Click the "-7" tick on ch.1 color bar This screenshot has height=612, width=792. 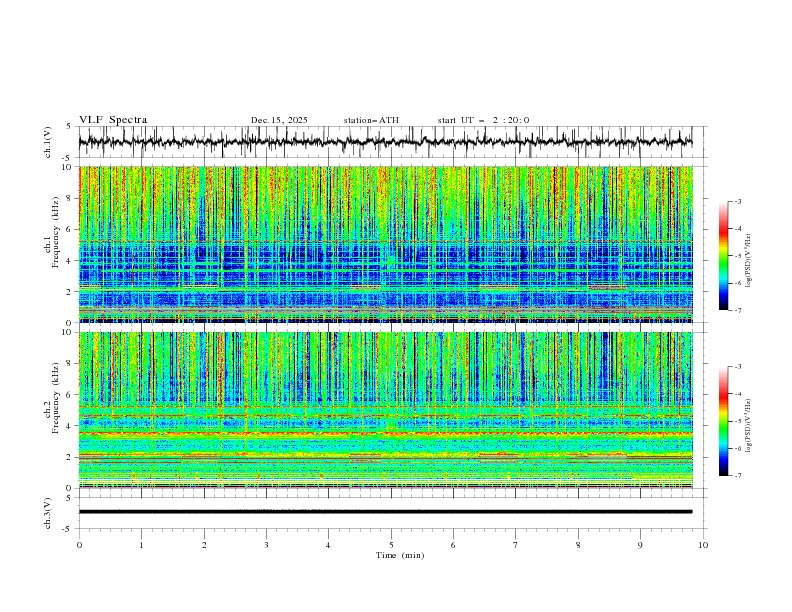click(738, 310)
